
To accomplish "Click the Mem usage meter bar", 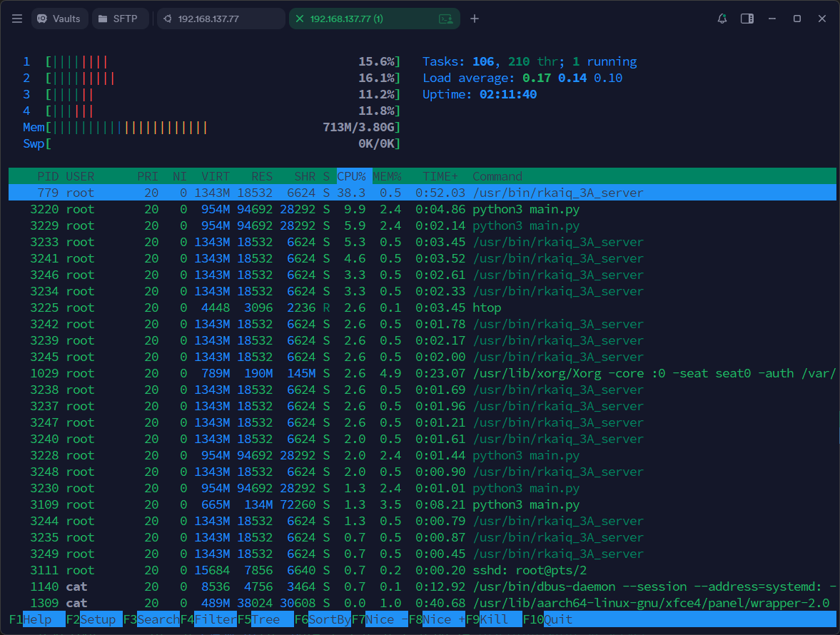I will 130,128.
